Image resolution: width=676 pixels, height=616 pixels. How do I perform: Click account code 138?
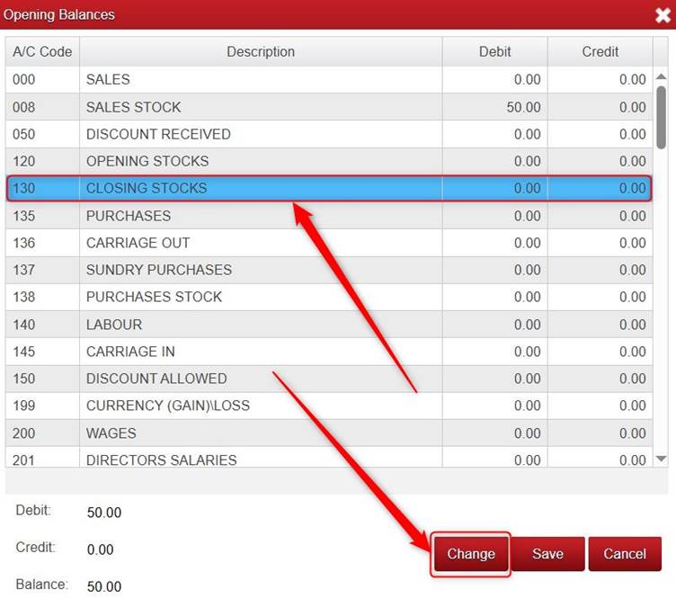tap(23, 297)
